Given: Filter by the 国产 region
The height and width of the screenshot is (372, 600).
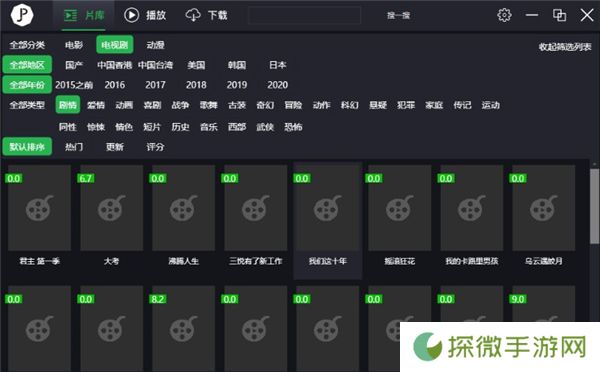Looking at the screenshot, I should point(74,65).
